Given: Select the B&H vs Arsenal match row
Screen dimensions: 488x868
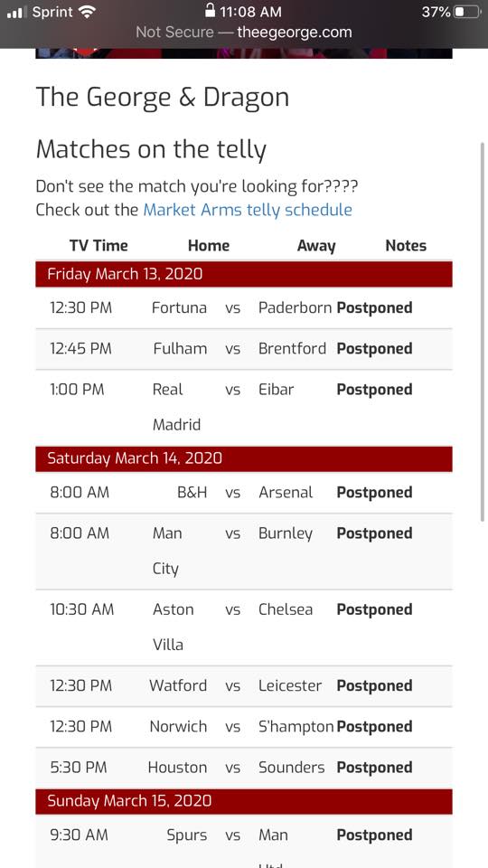Looking at the screenshot, I should [x=244, y=492].
